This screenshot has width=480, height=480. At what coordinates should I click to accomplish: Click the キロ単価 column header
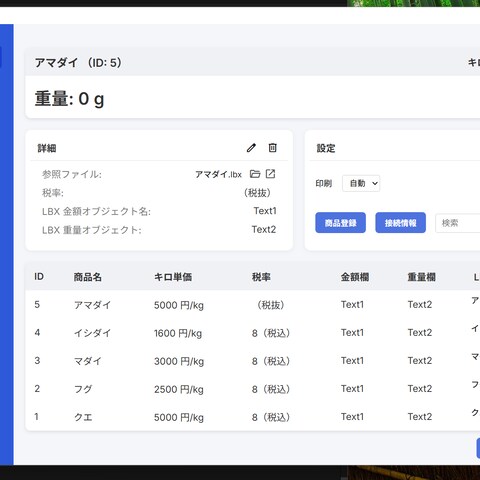tap(173, 277)
